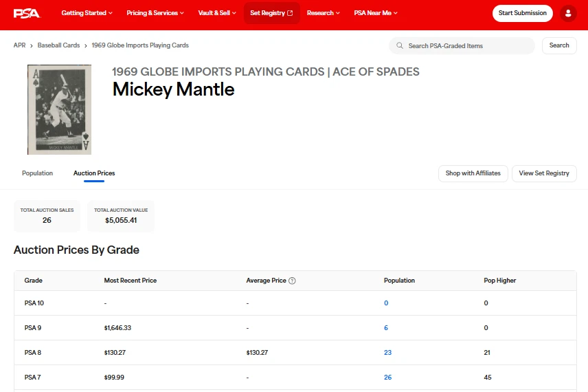Click the search magnifier icon
The height and width of the screenshot is (392, 588).
pos(400,45)
